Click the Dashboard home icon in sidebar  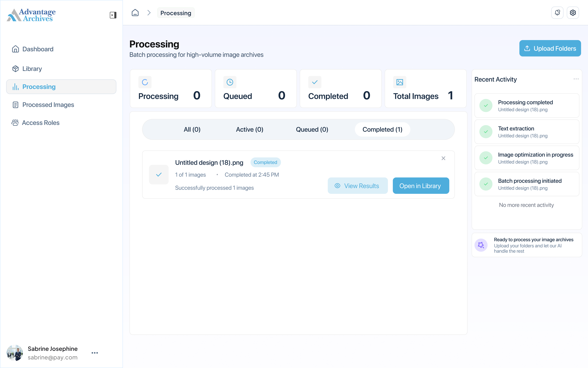[16, 49]
